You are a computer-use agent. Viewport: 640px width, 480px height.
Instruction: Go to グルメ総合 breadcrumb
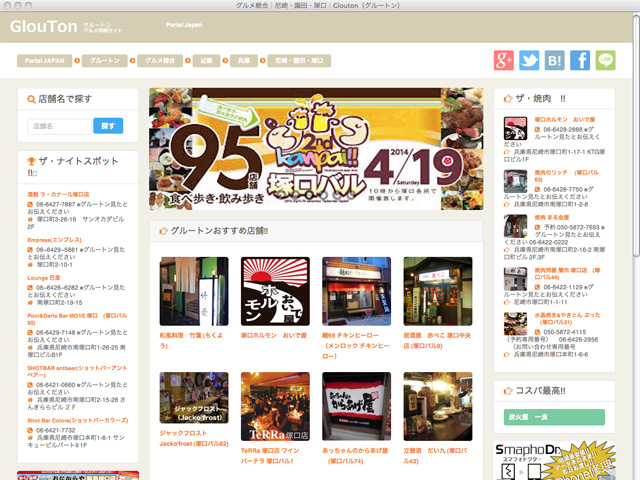[x=160, y=61]
